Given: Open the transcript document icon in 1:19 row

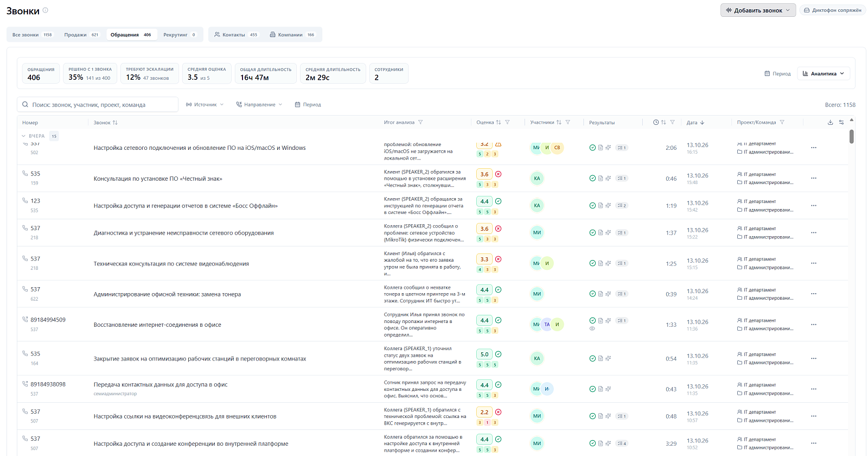Looking at the screenshot, I should [x=601, y=206].
